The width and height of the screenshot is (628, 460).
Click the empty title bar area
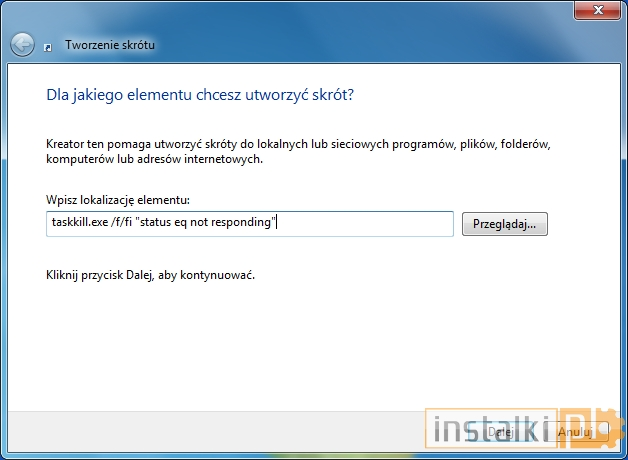click(x=300, y=12)
